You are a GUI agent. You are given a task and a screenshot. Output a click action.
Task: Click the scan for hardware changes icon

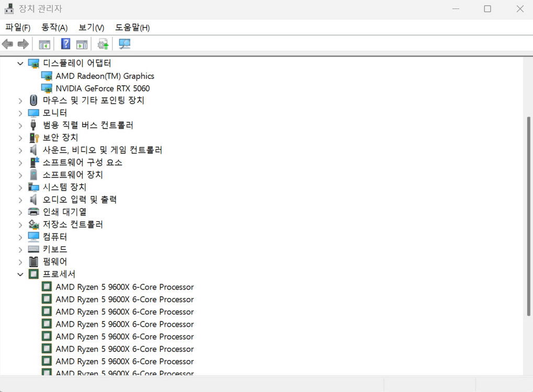tap(124, 43)
